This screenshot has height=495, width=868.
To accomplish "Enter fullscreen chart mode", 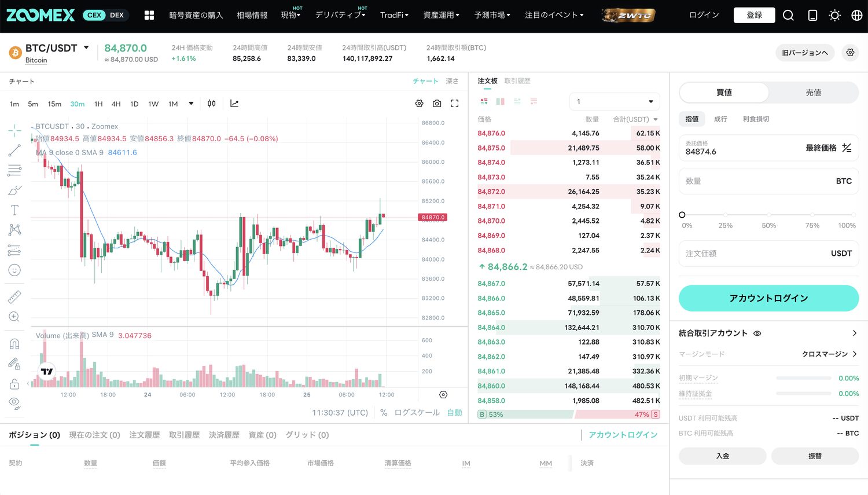I will coord(455,104).
